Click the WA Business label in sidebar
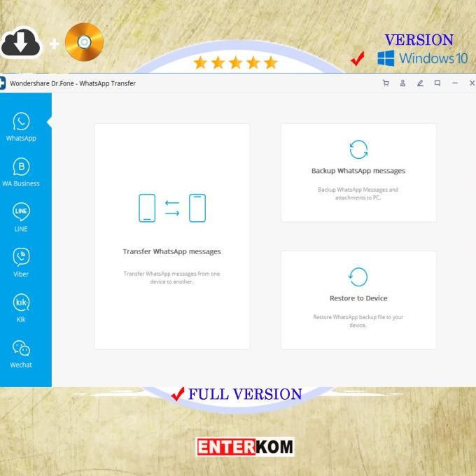This screenshot has width=476, height=476. tap(21, 183)
